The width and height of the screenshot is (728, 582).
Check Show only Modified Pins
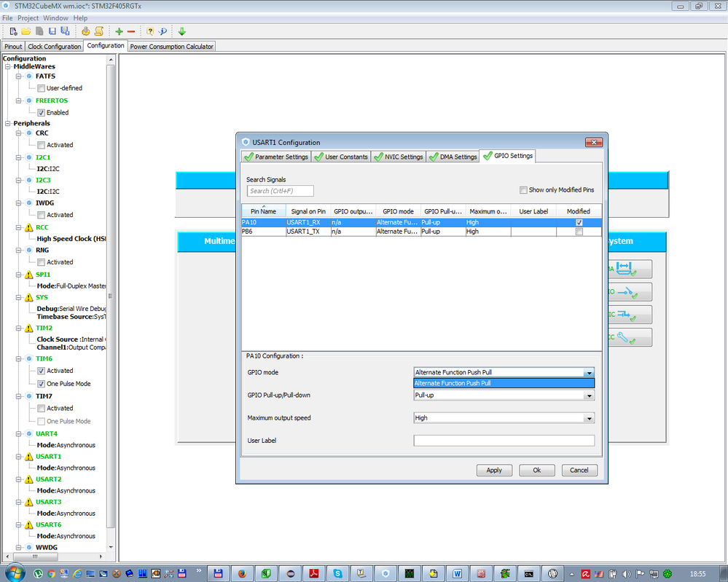[523, 190]
